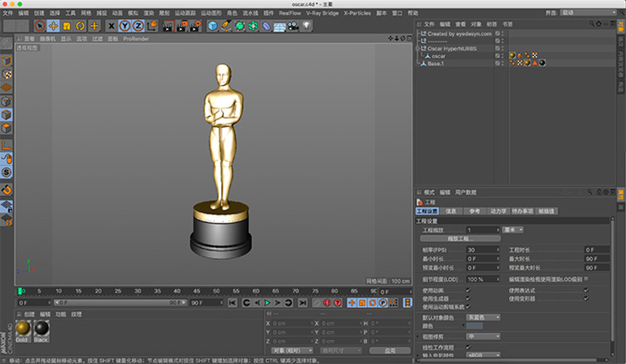
Task: Open the 视图修剪 dropdown
Action: click(483, 336)
